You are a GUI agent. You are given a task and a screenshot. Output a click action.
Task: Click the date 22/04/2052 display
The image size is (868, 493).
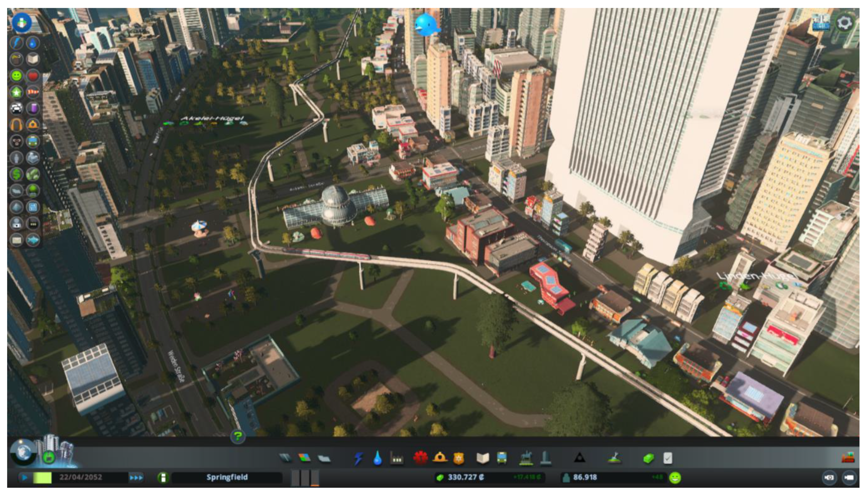(x=81, y=478)
